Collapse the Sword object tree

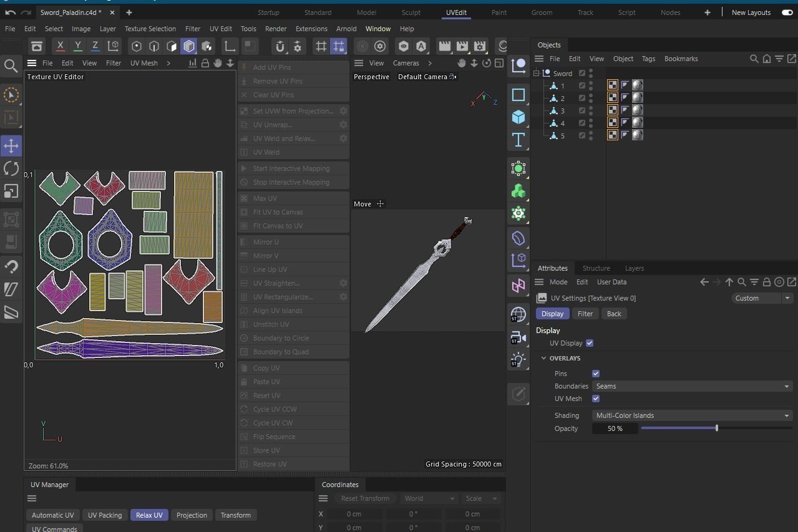pos(536,74)
